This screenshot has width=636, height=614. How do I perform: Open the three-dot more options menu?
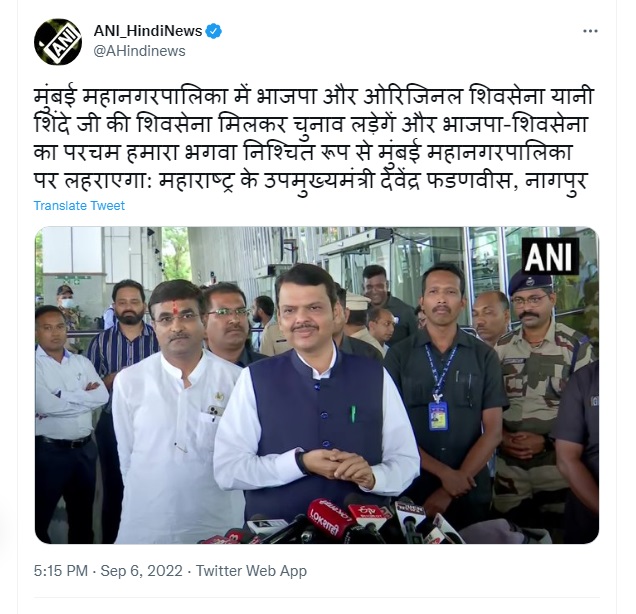coord(590,31)
